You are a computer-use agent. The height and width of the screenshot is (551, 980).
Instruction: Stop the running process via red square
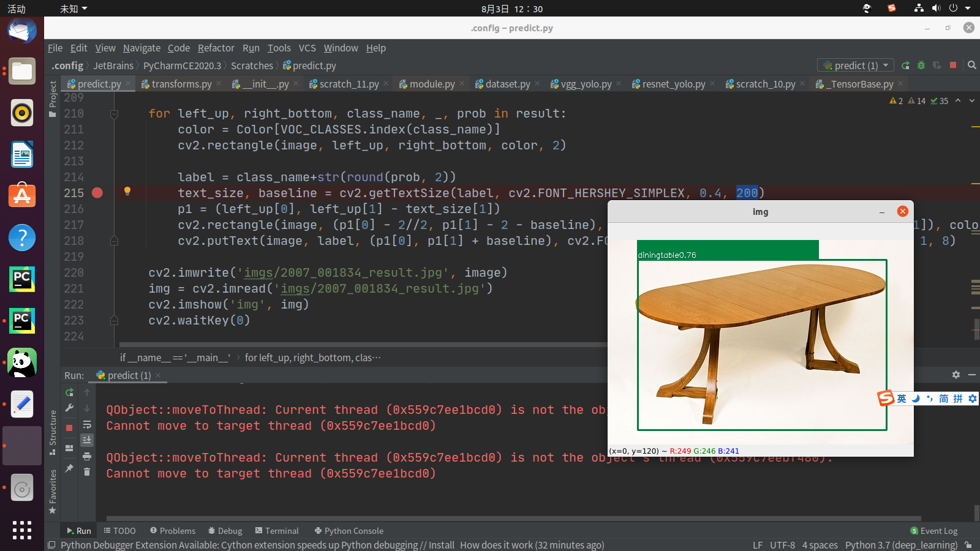pyautogui.click(x=69, y=427)
